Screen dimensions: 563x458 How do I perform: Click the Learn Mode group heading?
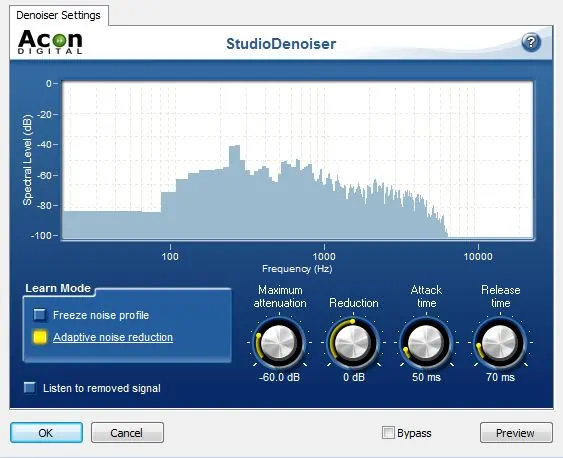point(58,288)
